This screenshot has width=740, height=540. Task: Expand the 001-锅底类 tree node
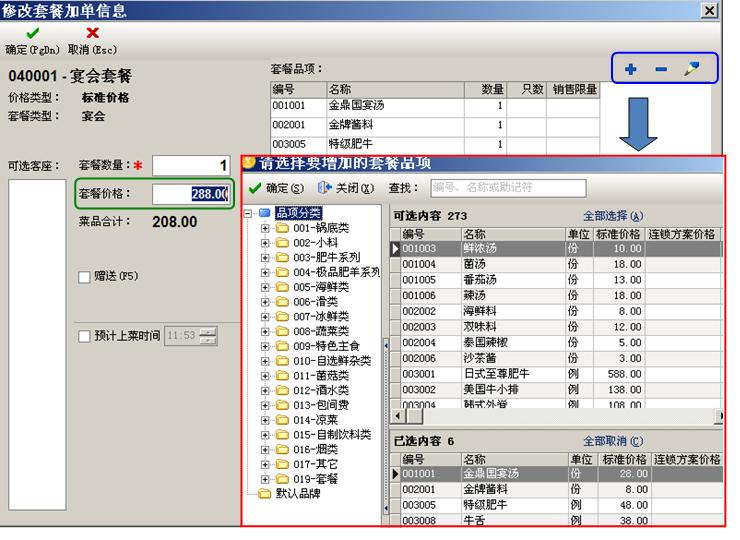click(265, 227)
